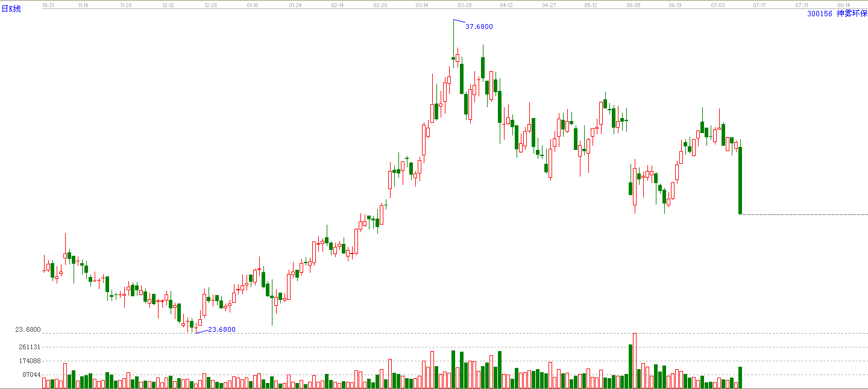Click the 08-14 date label
The height and width of the screenshot is (389, 868).
point(844,4)
